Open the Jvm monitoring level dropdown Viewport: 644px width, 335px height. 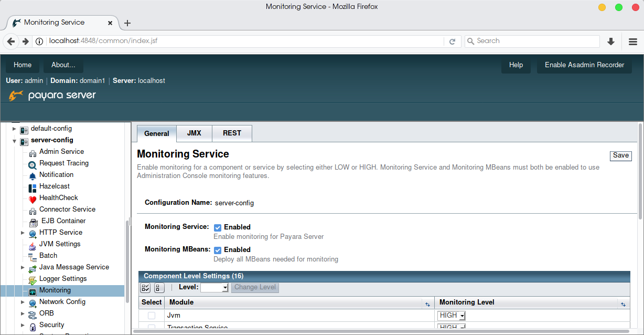tap(452, 316)
